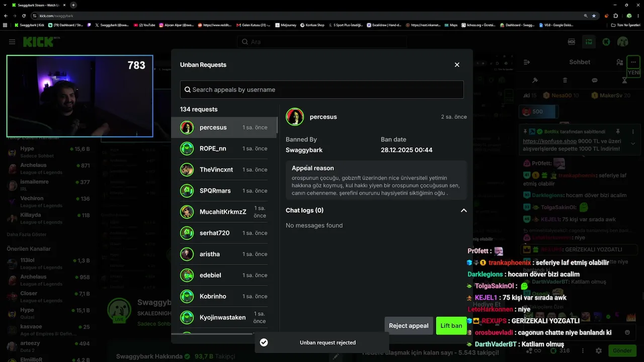The width and height of the screenshot is (644, 362).
Task: Open arteezy recommended channel
Action: [x=48, y=347]
